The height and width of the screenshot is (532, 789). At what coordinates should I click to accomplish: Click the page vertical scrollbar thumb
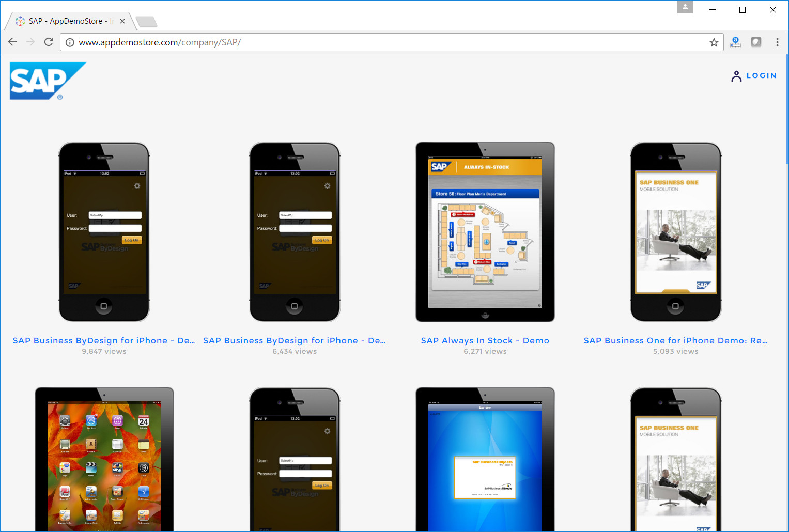[x=786, y=109]
